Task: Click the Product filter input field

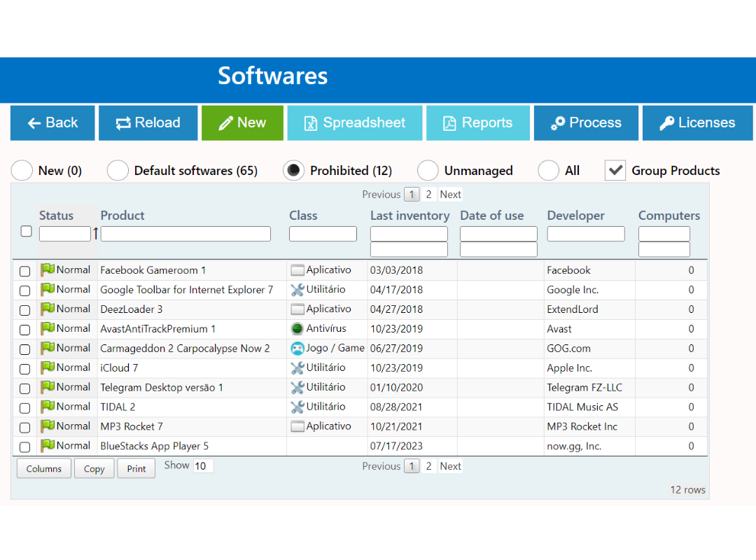Action: (x=185, y=234)
